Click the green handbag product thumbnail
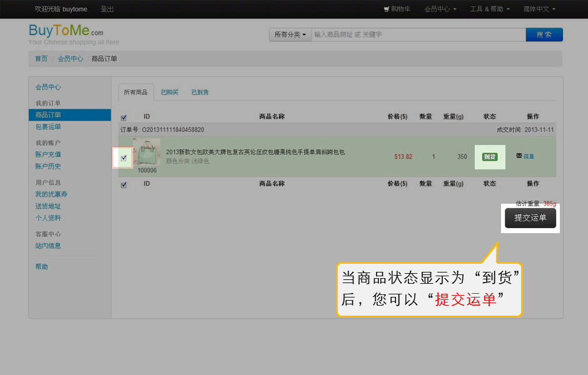 [147, 152]
